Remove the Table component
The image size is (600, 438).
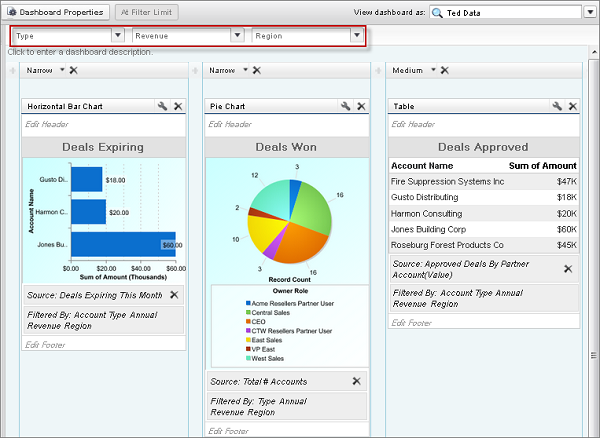[x=573, y=106]
